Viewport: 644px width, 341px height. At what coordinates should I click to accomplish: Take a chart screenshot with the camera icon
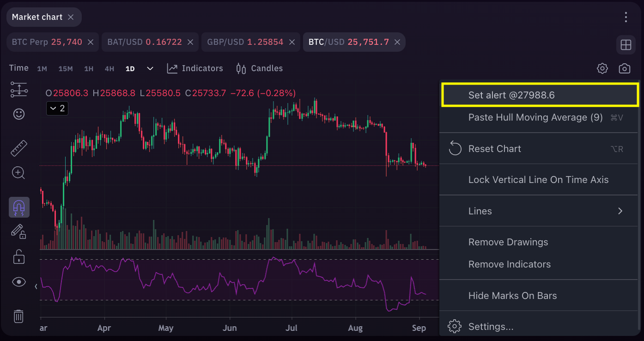[x=624, y=68]
